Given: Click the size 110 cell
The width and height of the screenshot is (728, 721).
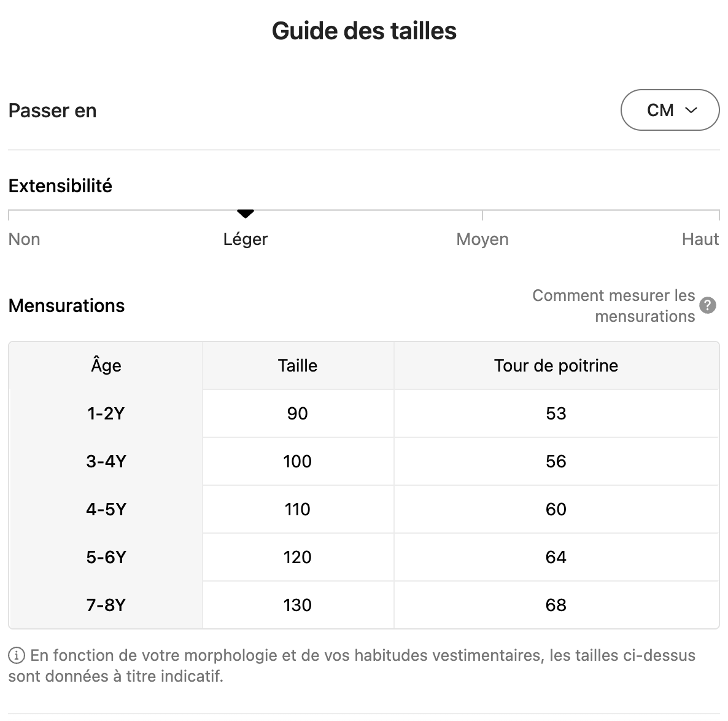Looking at the screenshot, I should [298, 509].
